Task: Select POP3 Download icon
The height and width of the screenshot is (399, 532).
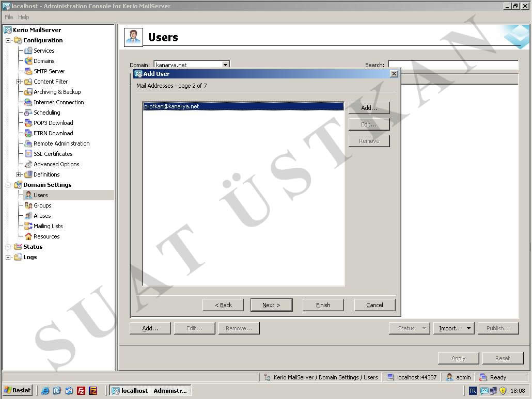Action: coord(28,123)
